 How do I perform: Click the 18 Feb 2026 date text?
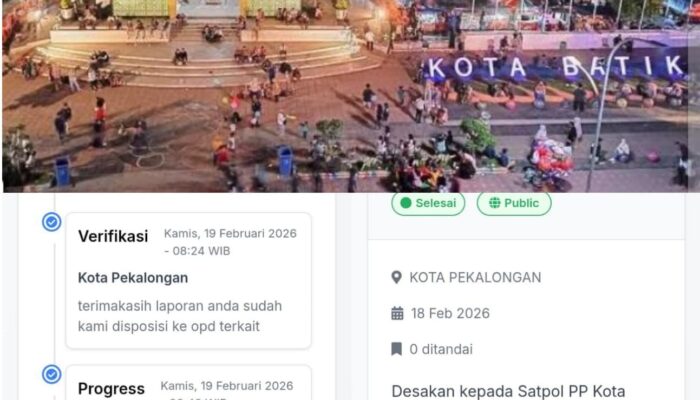[x=450, y=313]
